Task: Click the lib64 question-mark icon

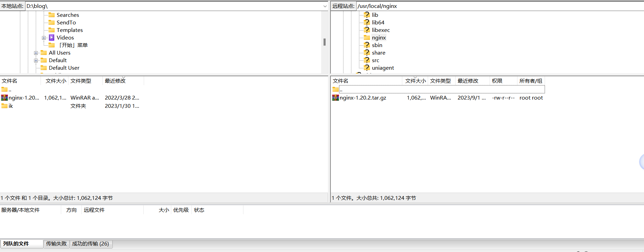Action: pyautogui.click(x=367, y=22)
